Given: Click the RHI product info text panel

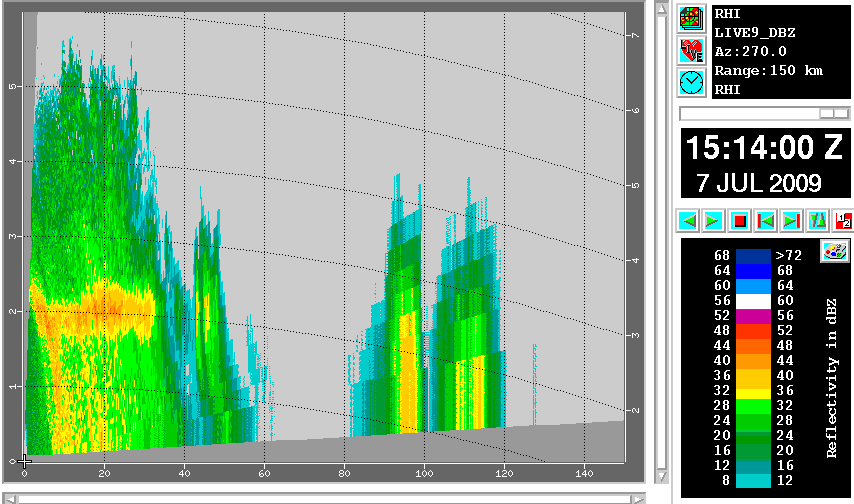Looking at the screenshot, I should point(780,50).
